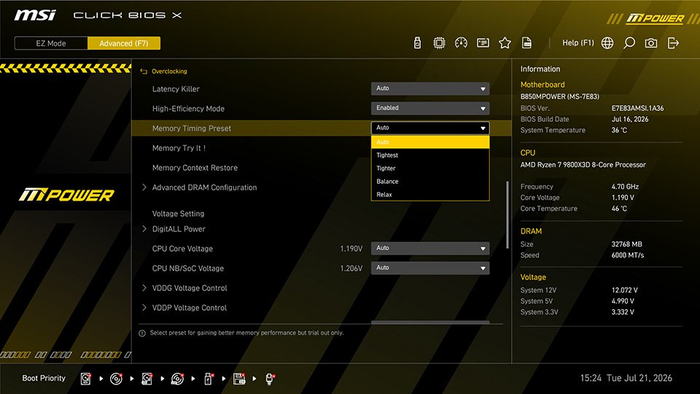Click the search magnifier icon

click(x=629, y=43)
